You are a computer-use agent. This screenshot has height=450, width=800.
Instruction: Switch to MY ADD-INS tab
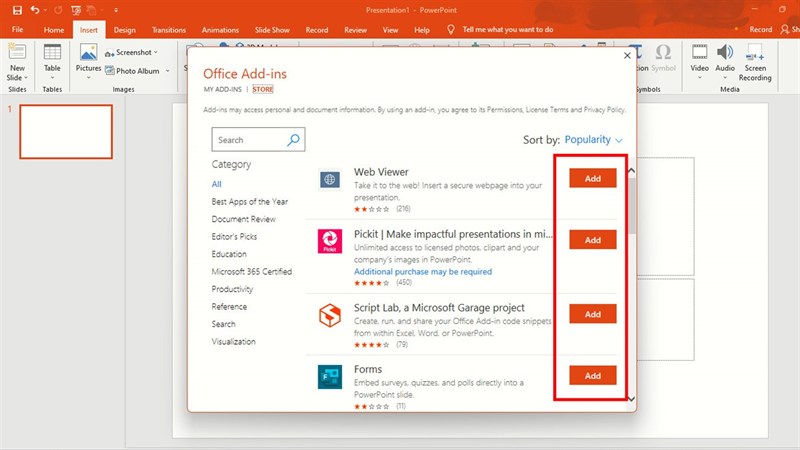pyautogui.click(x=222, y=89)
